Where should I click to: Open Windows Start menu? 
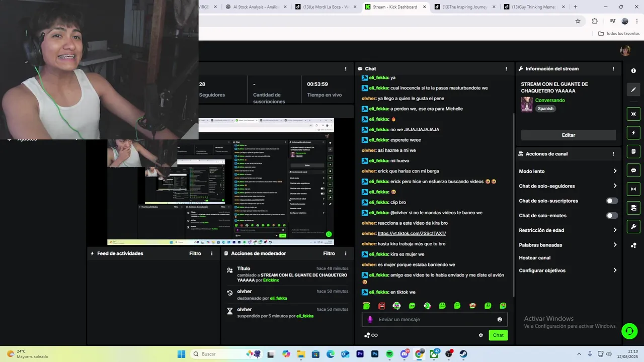pos(181,354)
